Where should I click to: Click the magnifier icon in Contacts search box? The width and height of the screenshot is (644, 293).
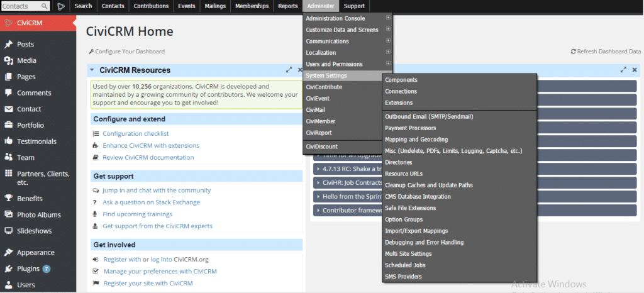45,6
